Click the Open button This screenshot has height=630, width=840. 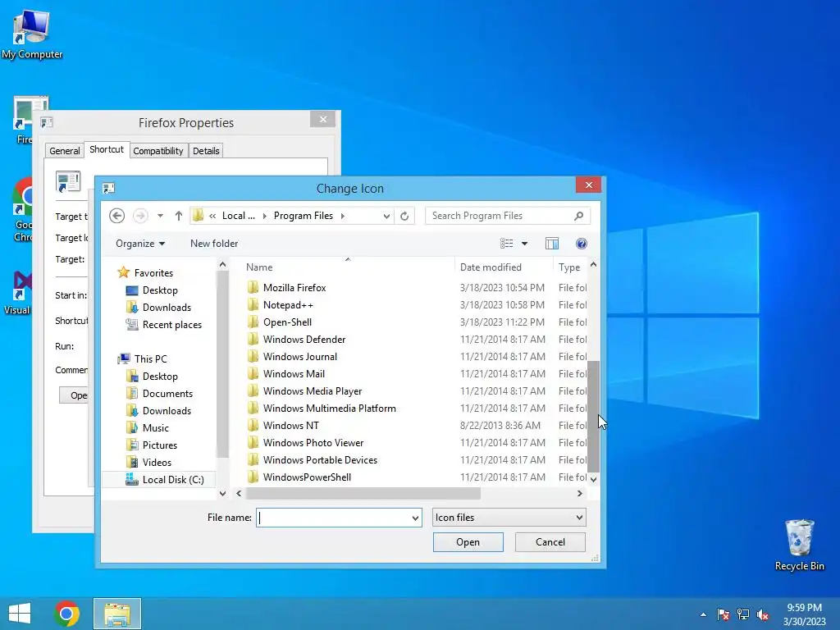(468, 542)
